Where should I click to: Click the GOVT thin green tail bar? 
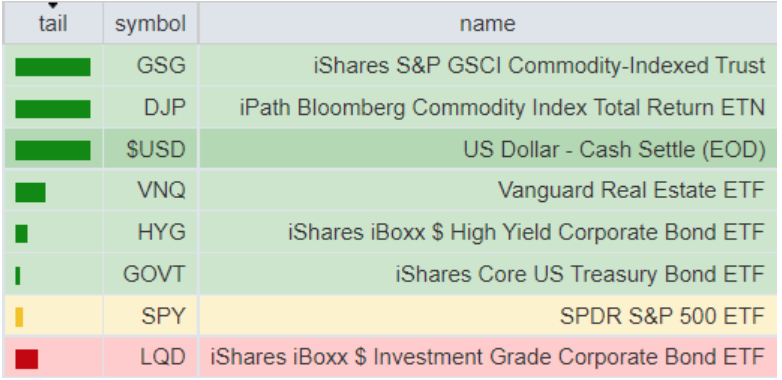[18, 275]
